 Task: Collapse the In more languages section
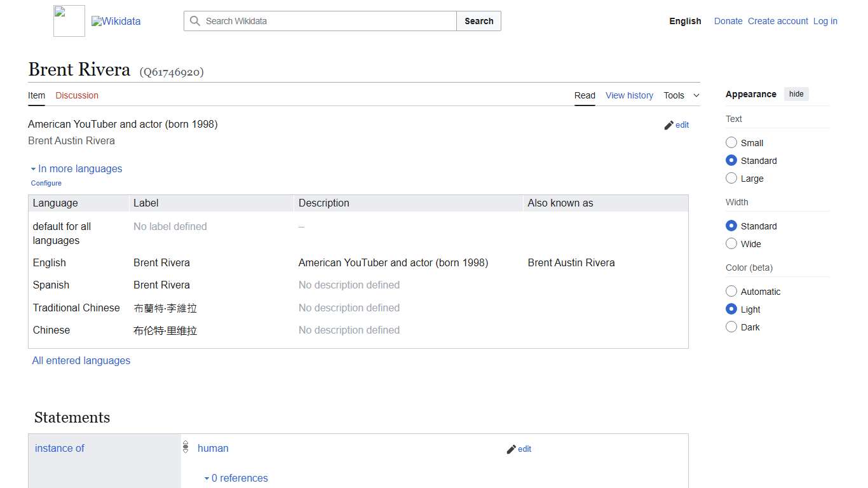point(76,168)
